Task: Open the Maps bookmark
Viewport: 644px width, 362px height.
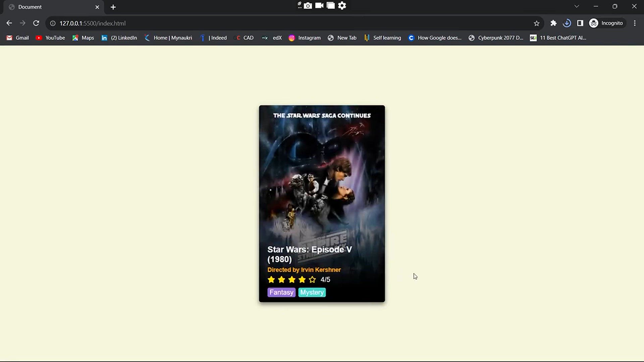Action: click(83, 38)
